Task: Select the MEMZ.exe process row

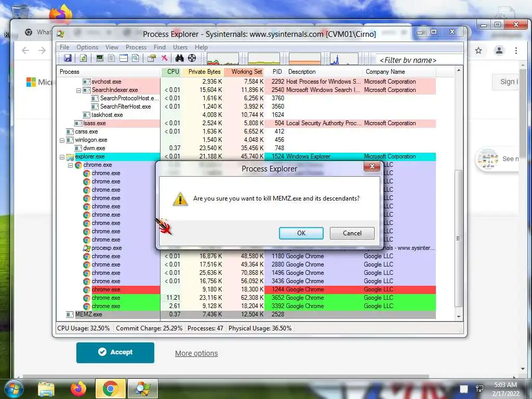Action: [246, 314]
